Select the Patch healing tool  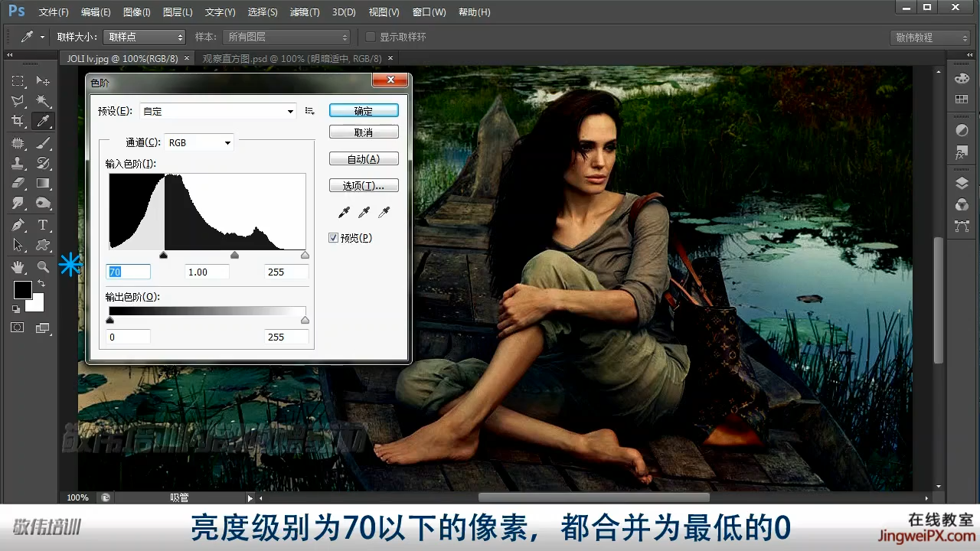(x=18, y=143)
